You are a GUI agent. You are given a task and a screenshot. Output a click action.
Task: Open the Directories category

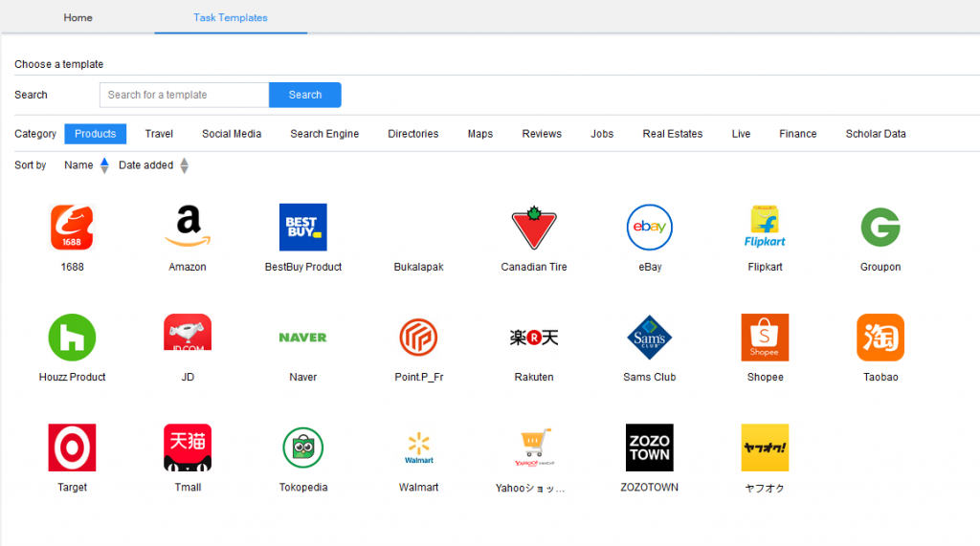tap(413, 134)
